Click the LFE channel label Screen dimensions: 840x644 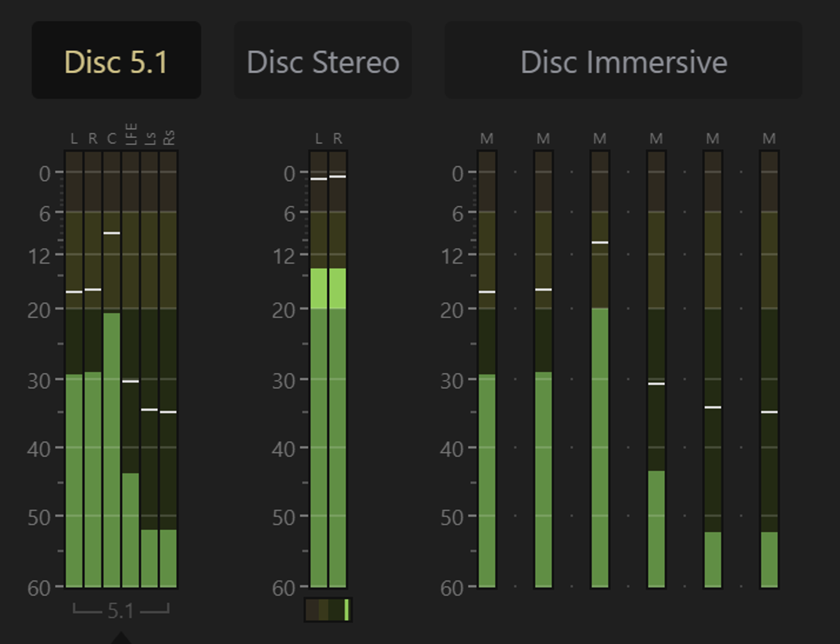(131, 134)
